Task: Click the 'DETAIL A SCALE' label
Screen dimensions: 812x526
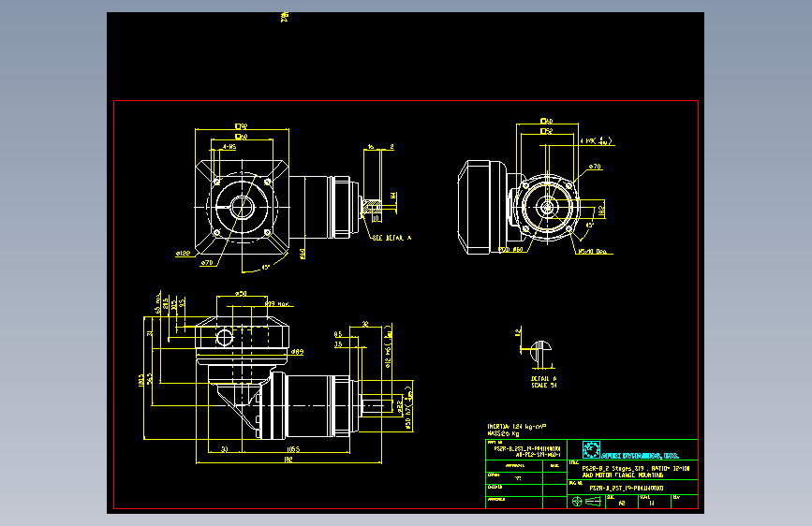Action: [x=544, y=382]
